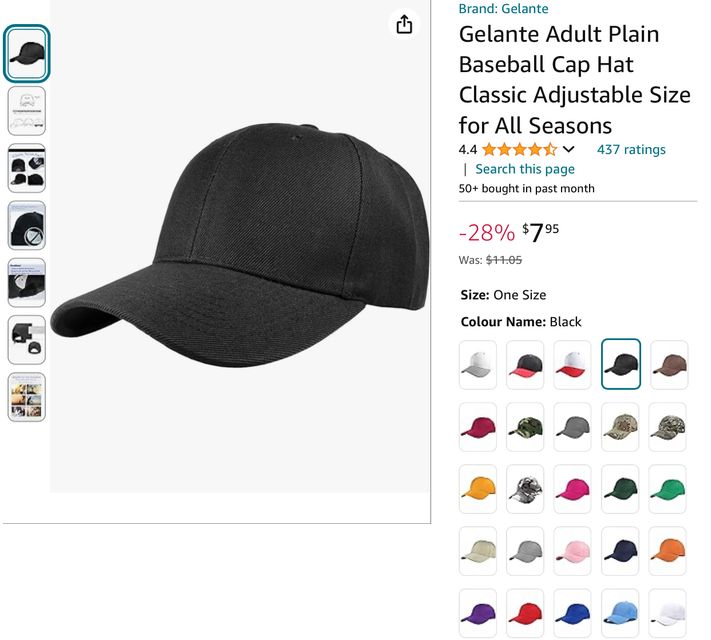The width and height of the screenshot is (711, 640).
Task: Click the Search this page link
Action: (x=524, y=169)
